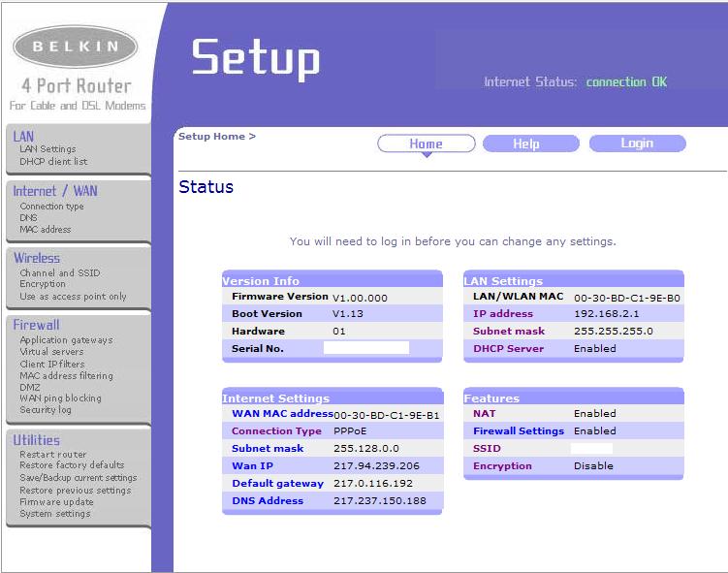This screenshot has width=728, height=573.
Task: Click the connection OK status text
Action: coord(626,82)
